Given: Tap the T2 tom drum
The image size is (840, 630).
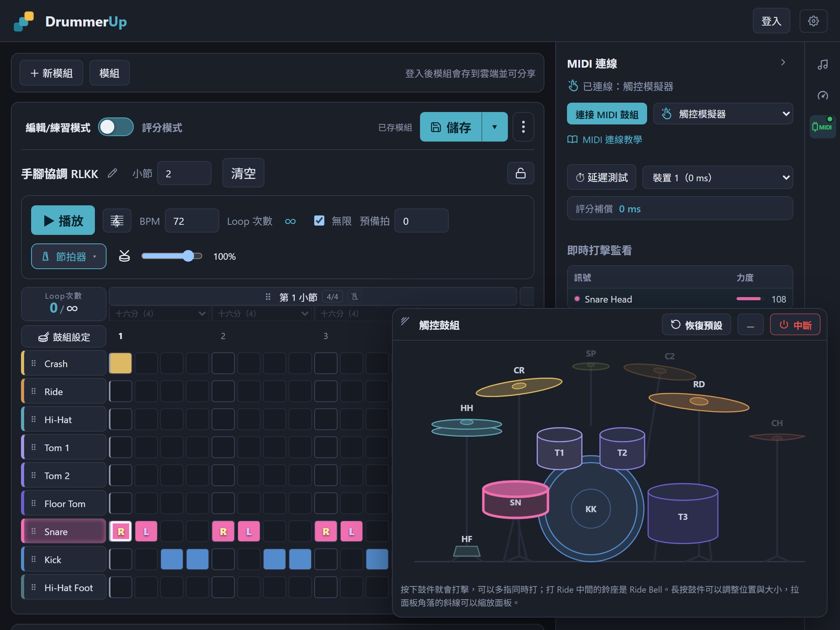Looking at the screenshot, I should (622, 448).
